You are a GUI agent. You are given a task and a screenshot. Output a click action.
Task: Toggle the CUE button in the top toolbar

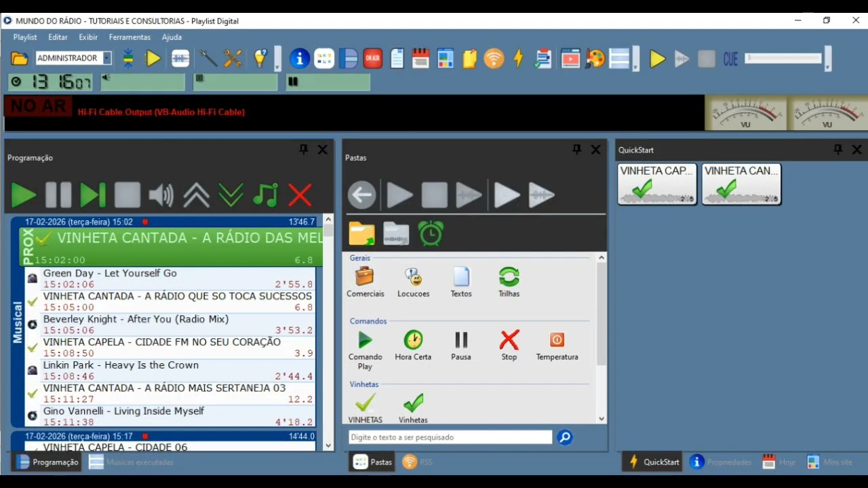(x=730, y=59)
